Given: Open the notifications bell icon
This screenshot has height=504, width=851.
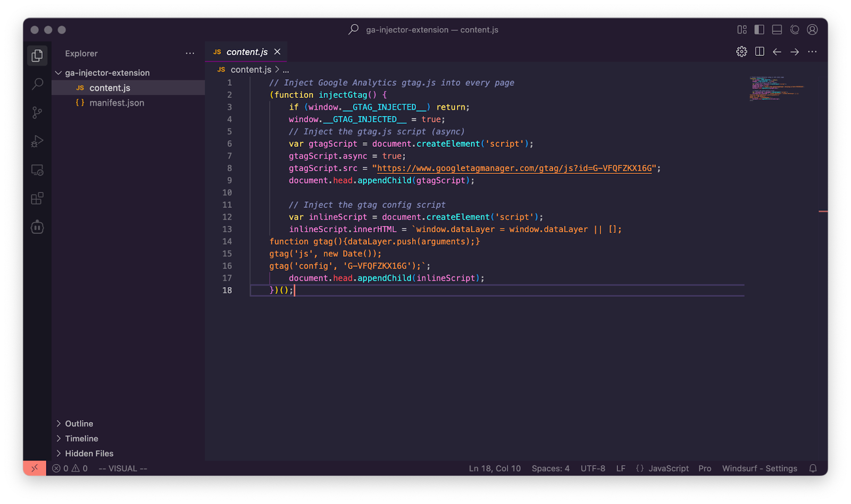Looking at the screenshot, I should 813,468.
